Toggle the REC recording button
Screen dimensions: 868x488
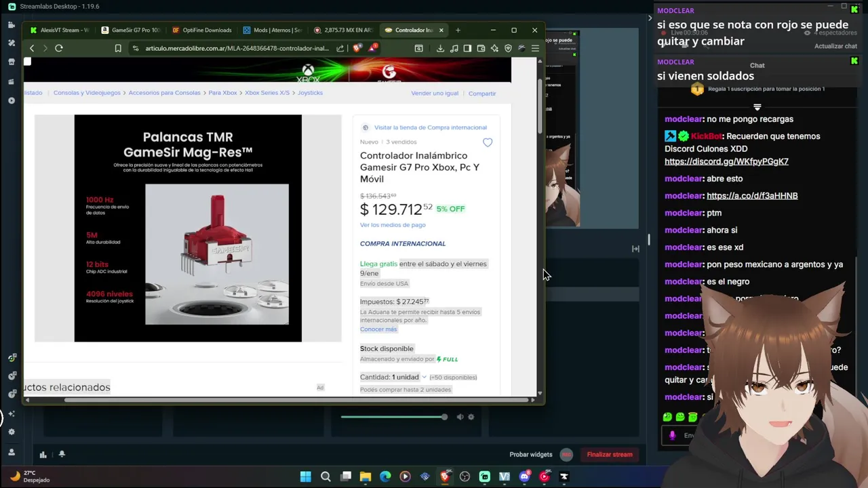(x=567, y=455)
